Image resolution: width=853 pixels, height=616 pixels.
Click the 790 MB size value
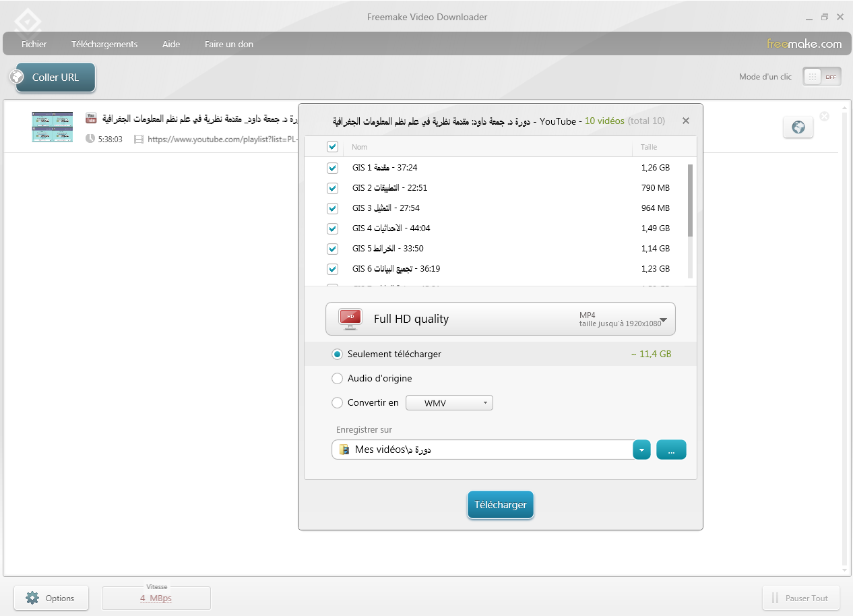656,188
